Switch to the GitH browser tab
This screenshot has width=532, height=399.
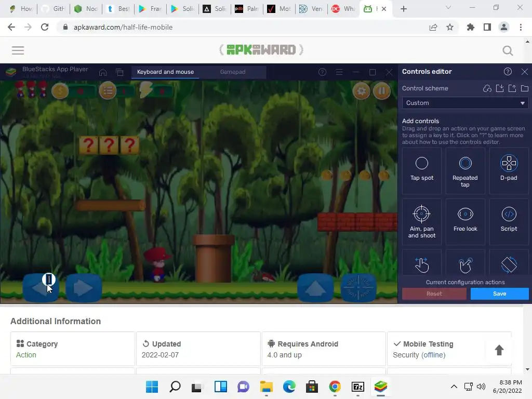[x=53, y=9]
